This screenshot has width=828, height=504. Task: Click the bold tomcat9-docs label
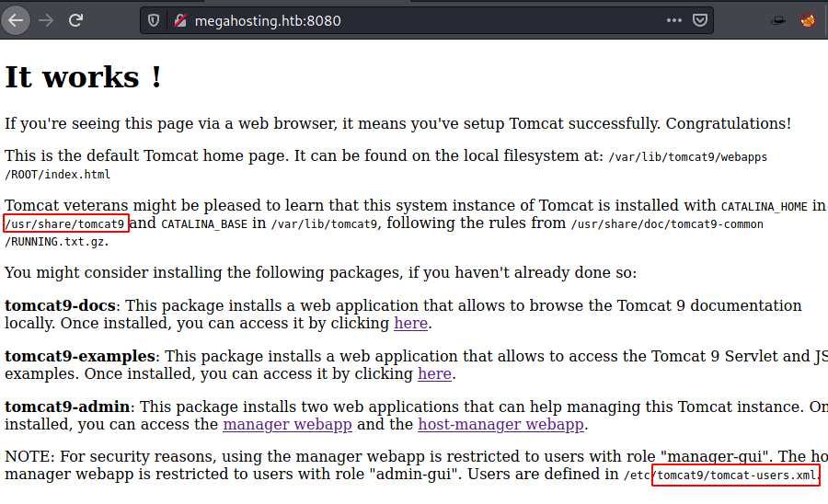tap(60, 305)
